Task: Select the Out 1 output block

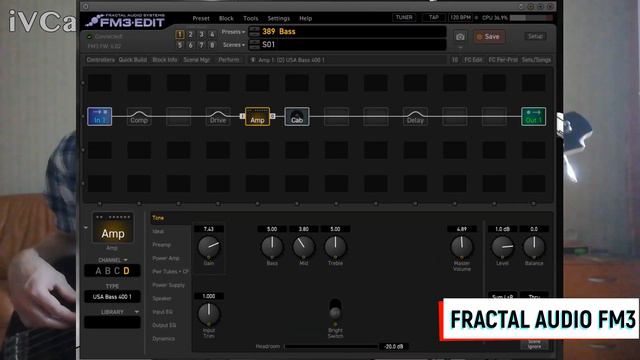Action: [x=533, y=117]
